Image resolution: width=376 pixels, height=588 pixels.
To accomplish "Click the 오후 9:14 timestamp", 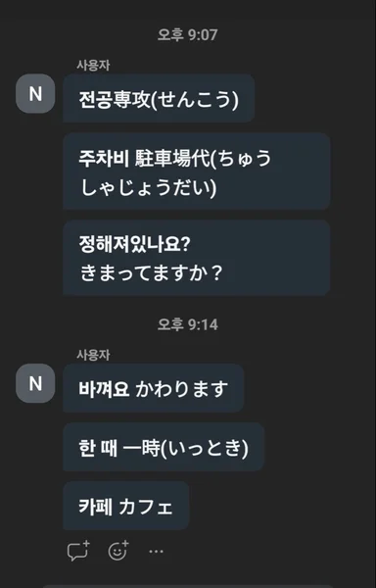I will (188, 324).
